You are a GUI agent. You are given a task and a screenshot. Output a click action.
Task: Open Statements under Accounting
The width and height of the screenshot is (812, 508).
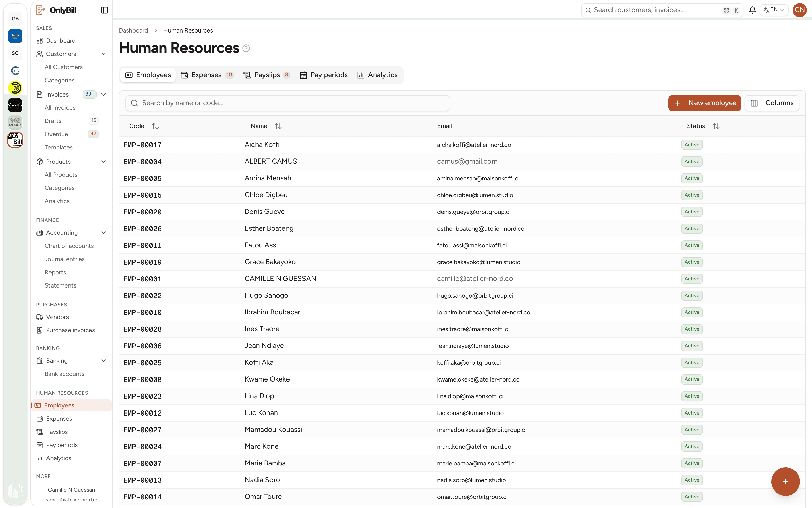coord(60,285)
